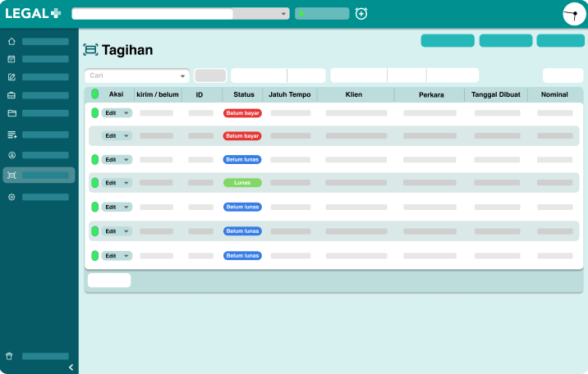Click the alarm clock plus icon in header
This screenshot has height=374, width=588.
(361, 14)
